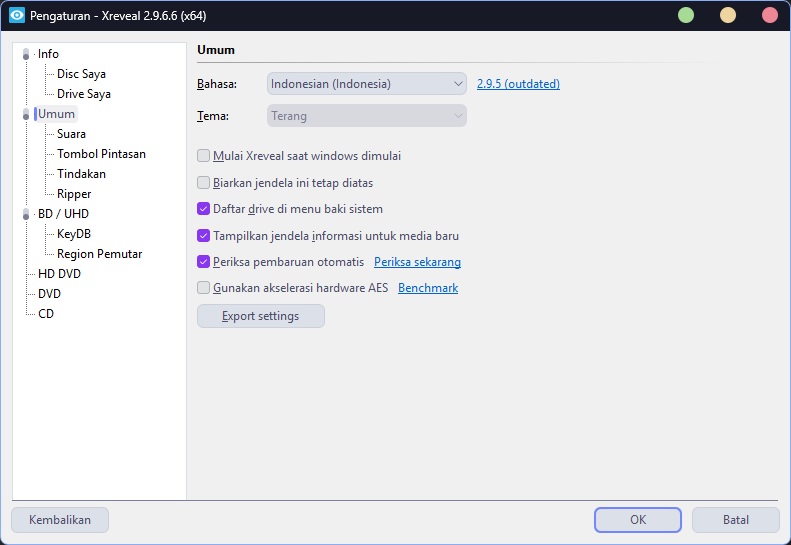Cancel with the Batal button
Screen dimensions: 791x545
736,520
